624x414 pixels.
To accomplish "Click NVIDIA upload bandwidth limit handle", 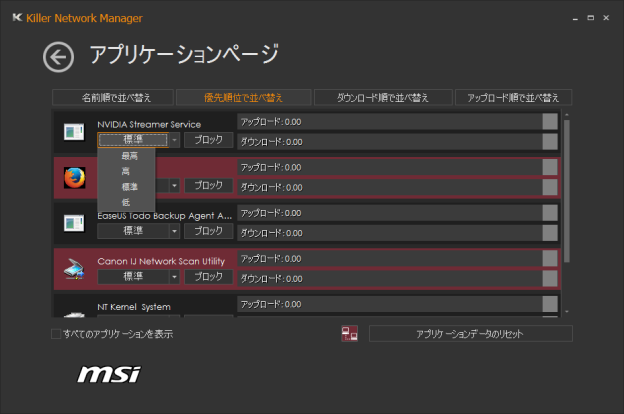I will coord(550,122).
